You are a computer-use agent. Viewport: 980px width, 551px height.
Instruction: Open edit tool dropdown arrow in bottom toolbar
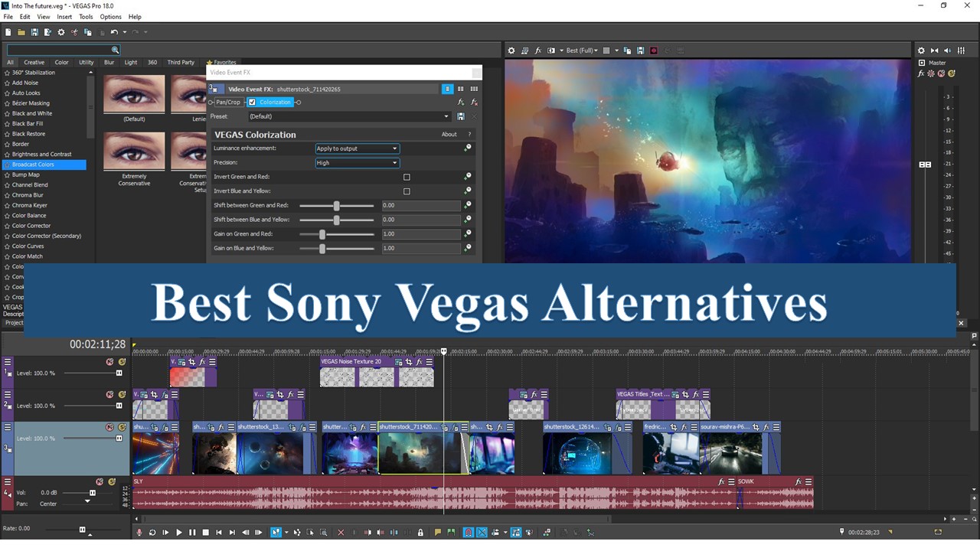[286, 533]
